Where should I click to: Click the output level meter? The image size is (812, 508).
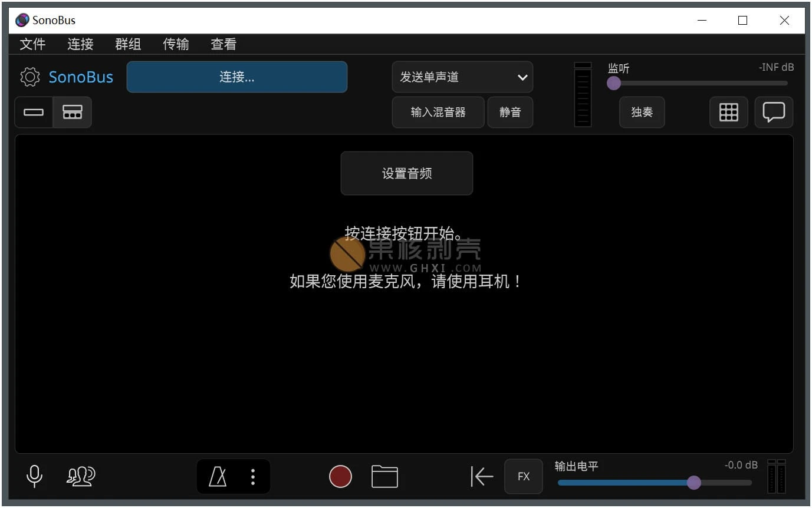point(777,476)
